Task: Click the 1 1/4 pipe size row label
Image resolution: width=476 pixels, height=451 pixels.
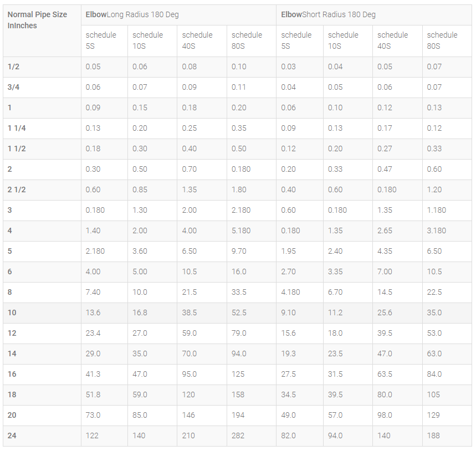Action: click(x=17, y=128)
